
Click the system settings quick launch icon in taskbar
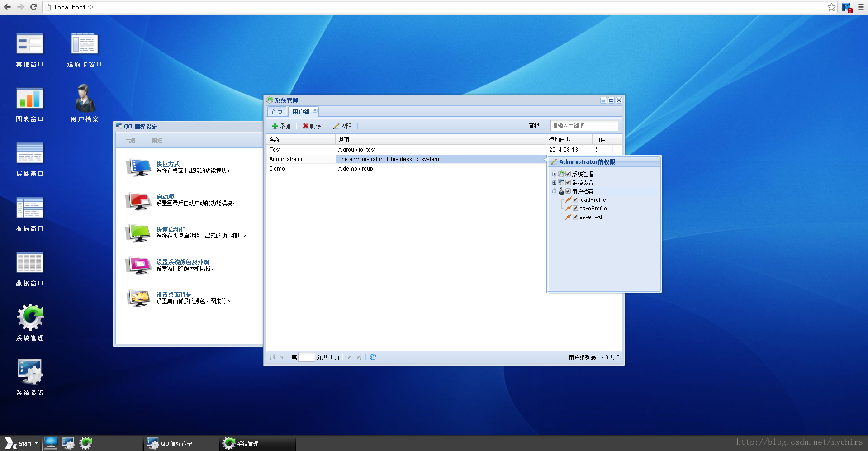tap(68, 443)
